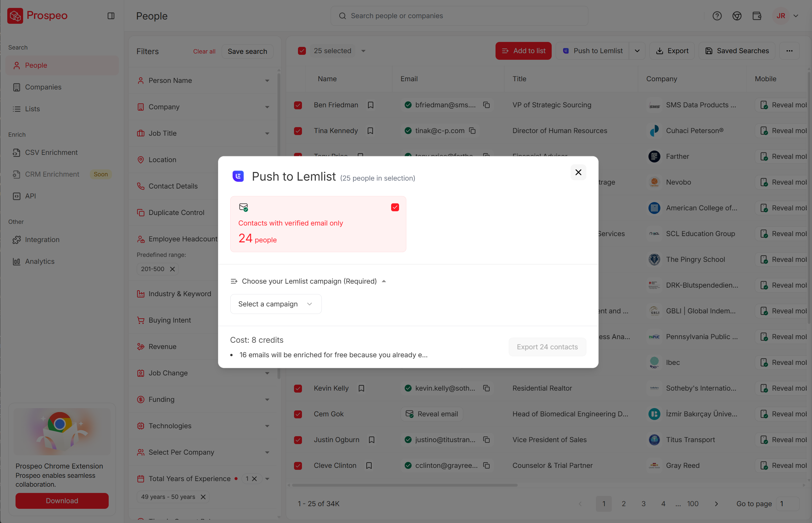Open Companies in the sidebar
Screen dimensions: 812x523
click(43, 87)
